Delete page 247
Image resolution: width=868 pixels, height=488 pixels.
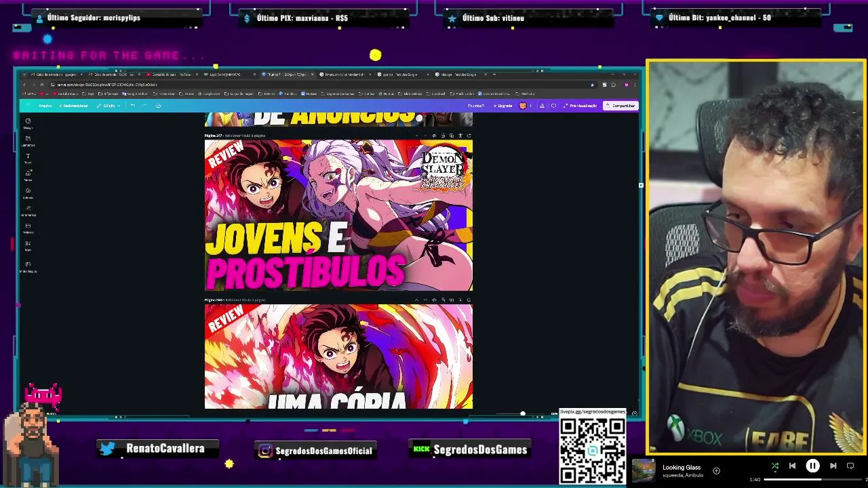[460, 136]
